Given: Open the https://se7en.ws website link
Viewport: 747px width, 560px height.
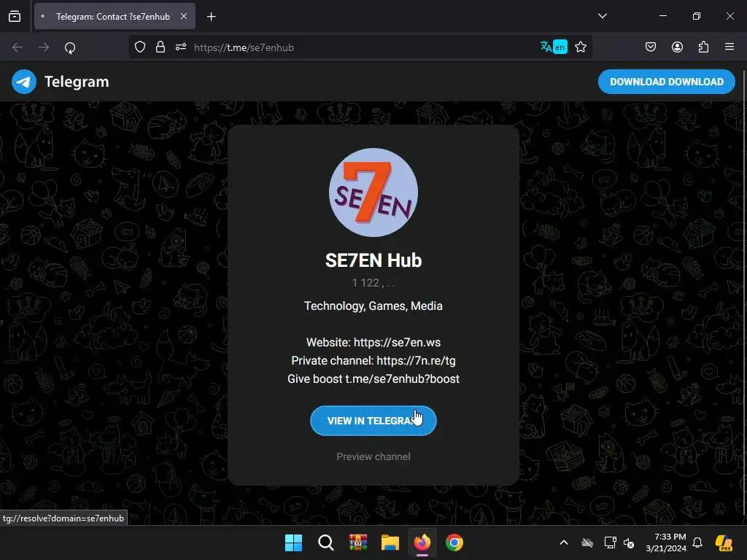Looking at the screenshot, I should point(397,343).
